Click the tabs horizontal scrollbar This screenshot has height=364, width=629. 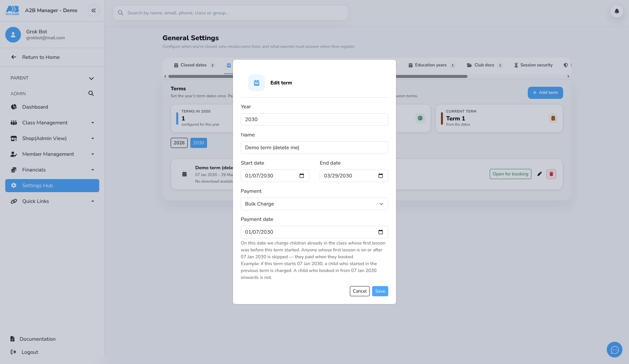(x=318, y=77)
